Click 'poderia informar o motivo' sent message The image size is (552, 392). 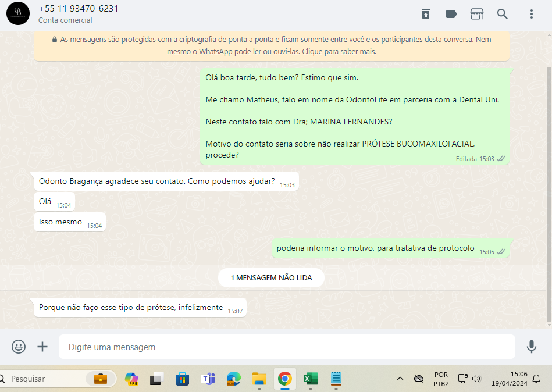pos(390,248)
